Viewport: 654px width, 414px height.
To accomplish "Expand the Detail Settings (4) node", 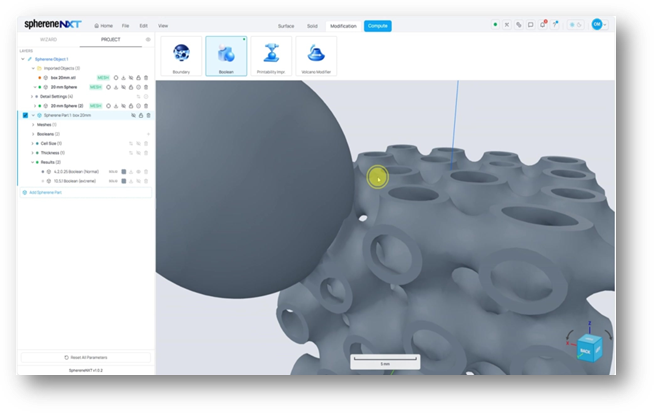I will tap(32, 97).
